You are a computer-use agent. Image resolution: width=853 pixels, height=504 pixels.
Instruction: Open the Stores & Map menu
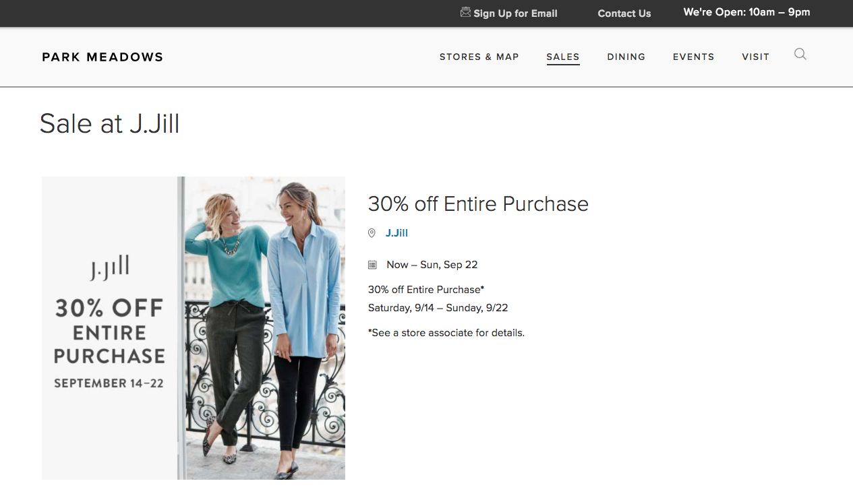click(x=479, y=57)
